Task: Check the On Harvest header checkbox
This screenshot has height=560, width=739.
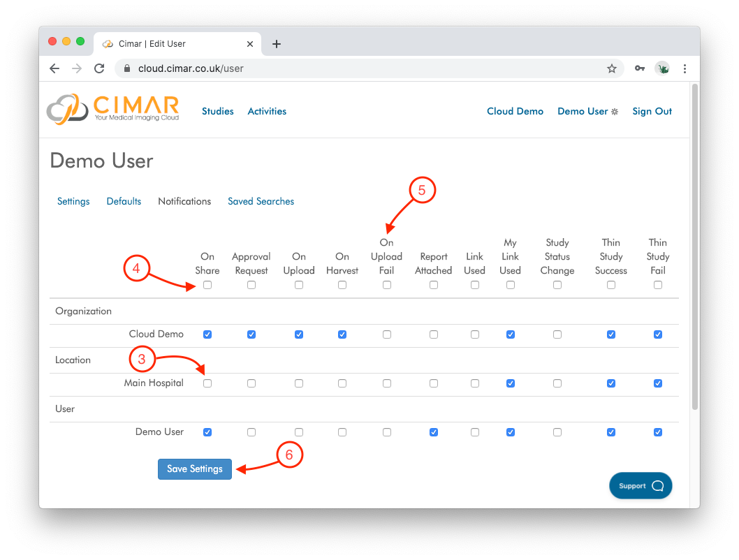Action: point(342,285)
